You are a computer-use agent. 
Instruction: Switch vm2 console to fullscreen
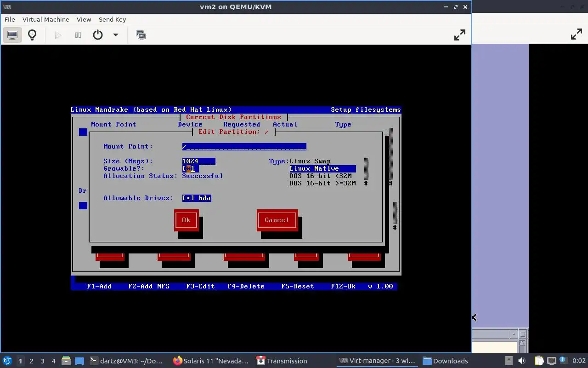click(460, 35)
